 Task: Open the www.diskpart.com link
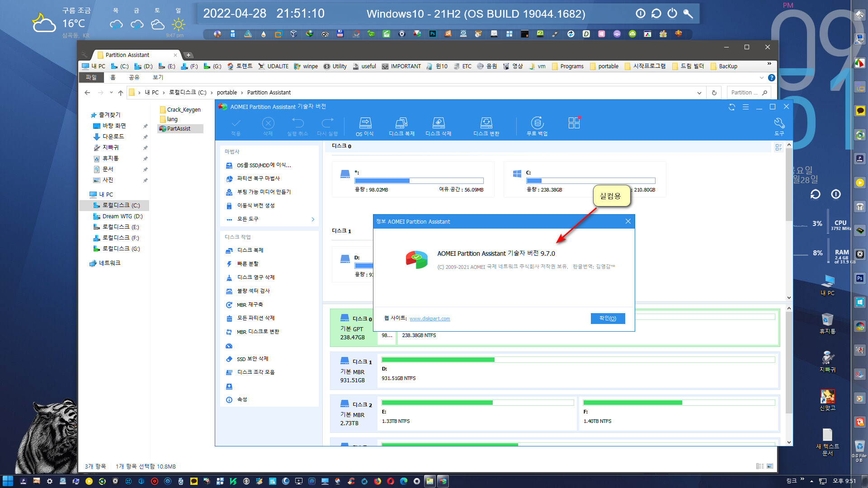pos(429,319)
